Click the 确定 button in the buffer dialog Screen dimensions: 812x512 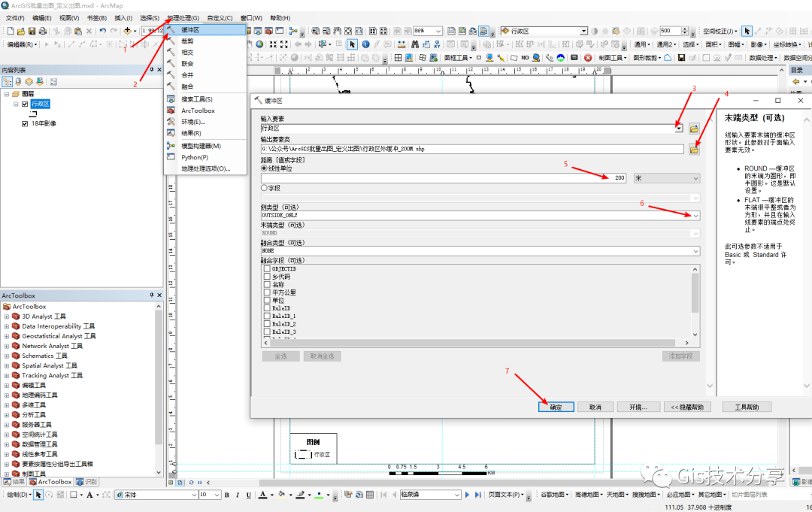coord(556,407)
